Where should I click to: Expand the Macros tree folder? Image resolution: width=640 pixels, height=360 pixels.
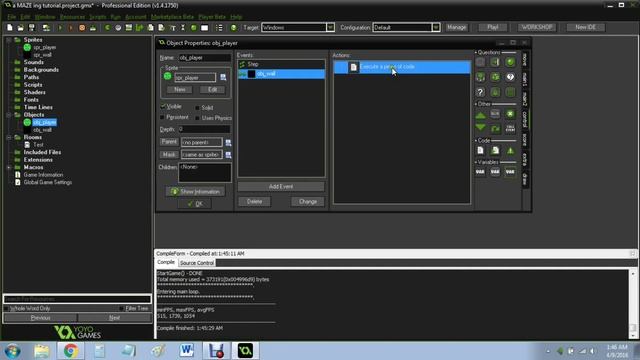pyautogui.click(x=9, y=167)
